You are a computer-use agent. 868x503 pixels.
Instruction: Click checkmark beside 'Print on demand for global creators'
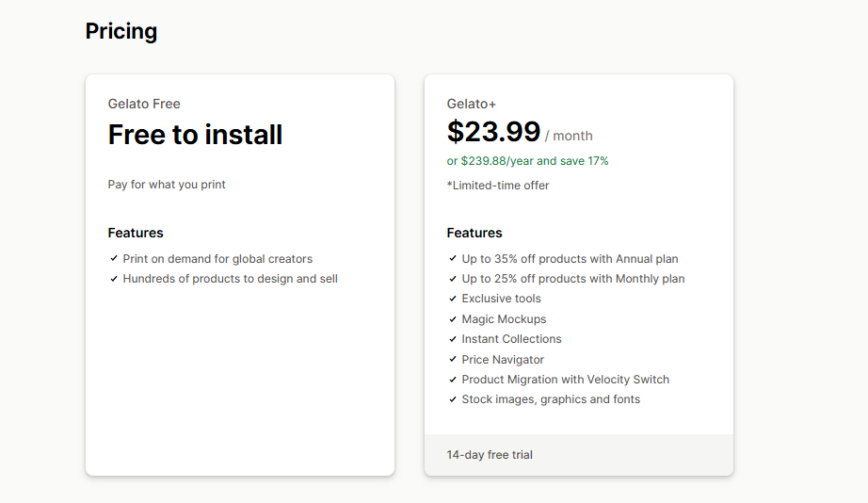click(x=114, y=258)
